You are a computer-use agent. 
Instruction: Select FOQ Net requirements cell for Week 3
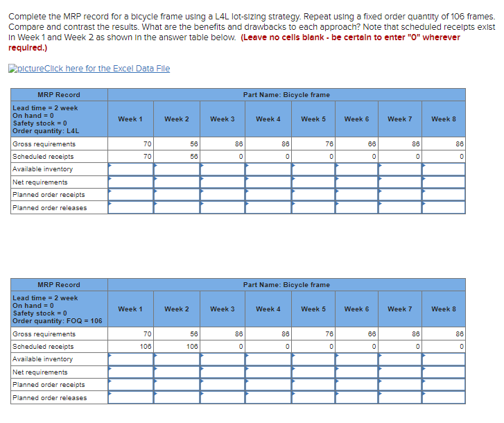click(223, 372)
